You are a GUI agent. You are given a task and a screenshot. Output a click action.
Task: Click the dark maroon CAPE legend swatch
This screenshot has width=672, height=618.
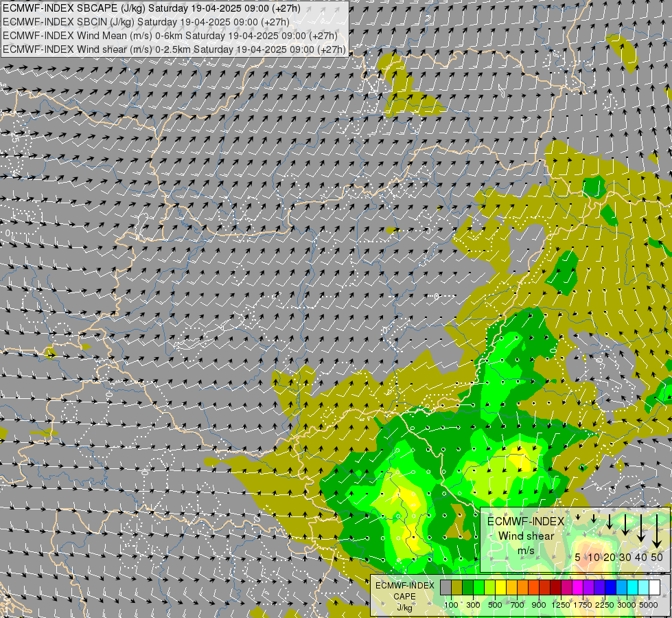(555, 588)
